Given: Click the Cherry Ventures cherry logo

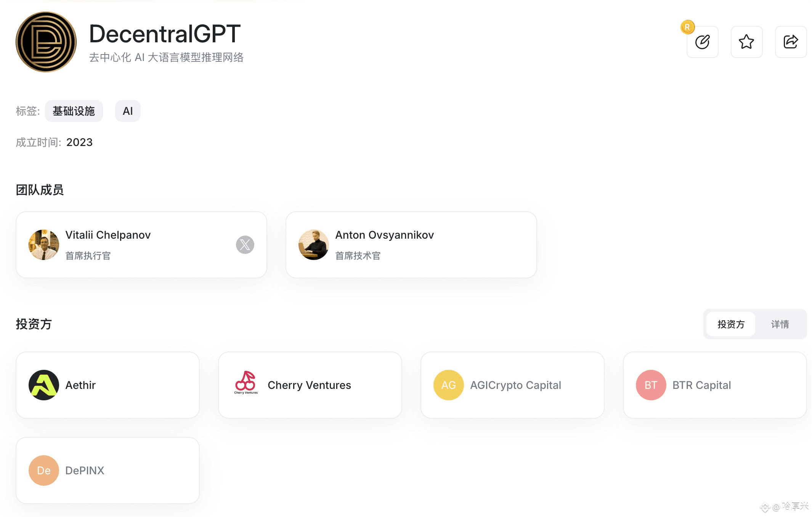Looking at the screenshot, I should point(246,383).
